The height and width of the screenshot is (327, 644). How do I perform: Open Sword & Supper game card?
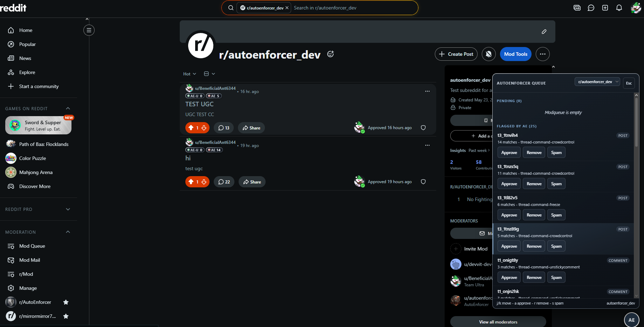coord(38,125)
